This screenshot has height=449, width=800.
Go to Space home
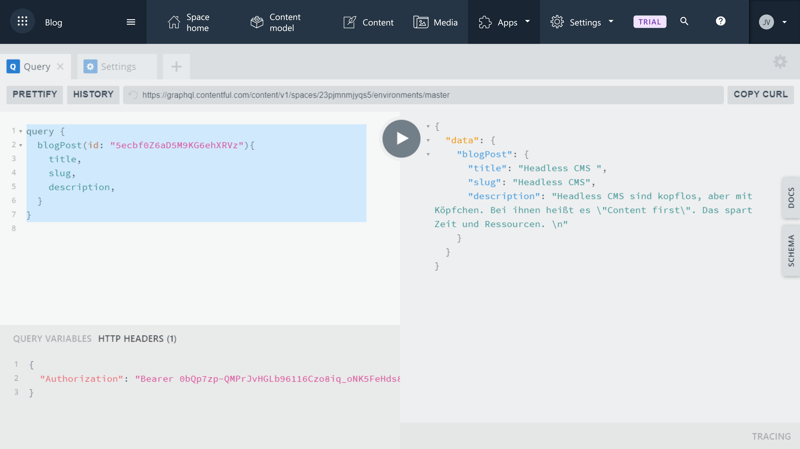[188, 22]
